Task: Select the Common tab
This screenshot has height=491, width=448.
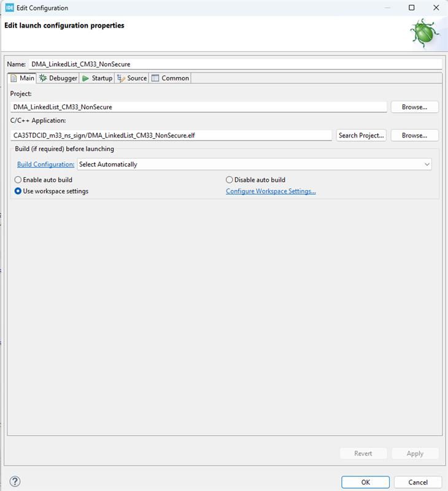Action: tap(171, 78)
